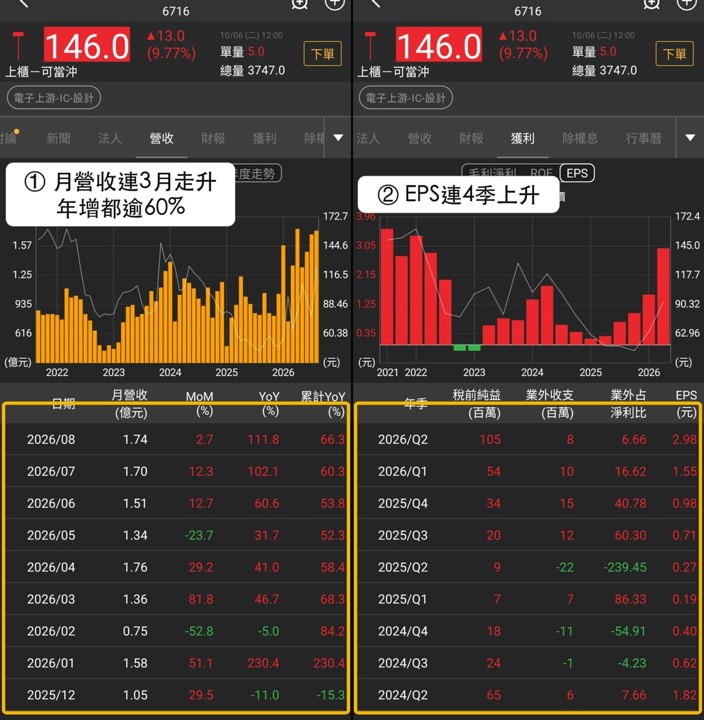704x720 pixels.
Task: Open the 除權息 tab in right panel
Action: point(580,138)
